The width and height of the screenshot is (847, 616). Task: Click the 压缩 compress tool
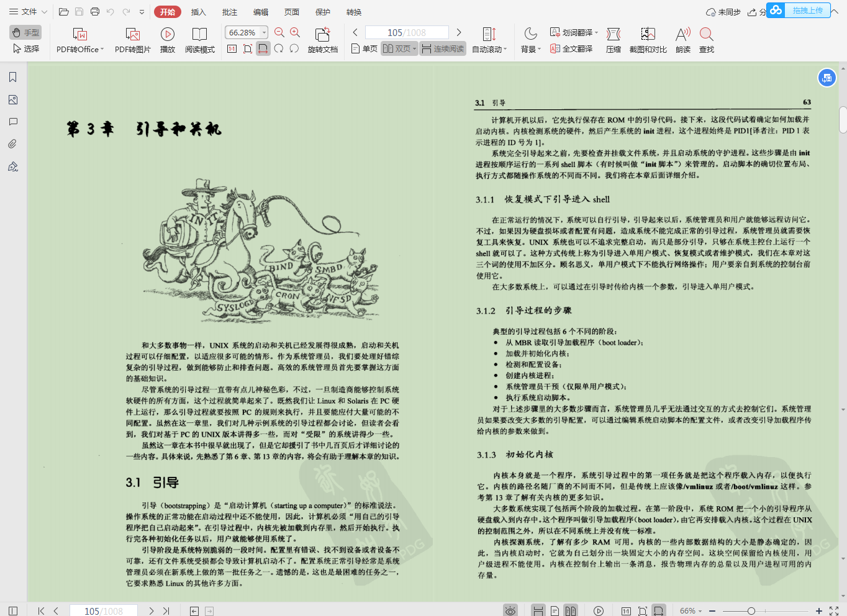(614, 40)
